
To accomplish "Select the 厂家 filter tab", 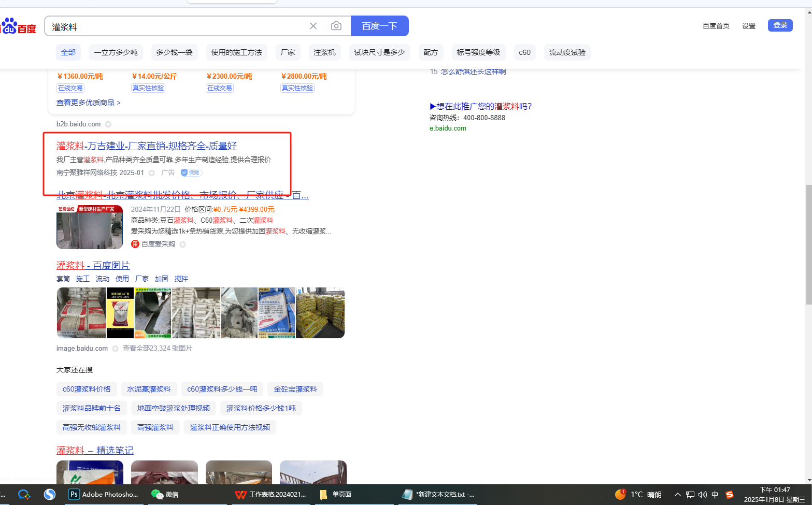I will 288,52.
